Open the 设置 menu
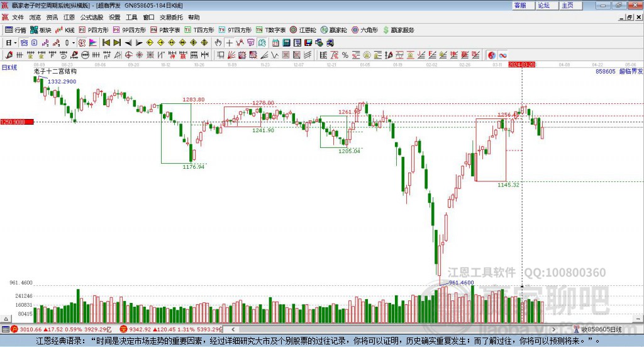 click(x=114, y=17)
